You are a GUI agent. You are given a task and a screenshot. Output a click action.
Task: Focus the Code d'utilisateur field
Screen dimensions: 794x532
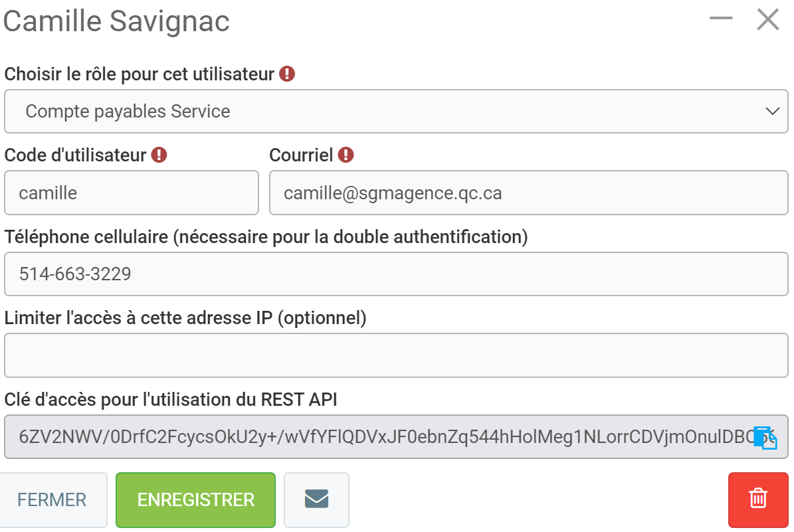click(x=131, y=193)
